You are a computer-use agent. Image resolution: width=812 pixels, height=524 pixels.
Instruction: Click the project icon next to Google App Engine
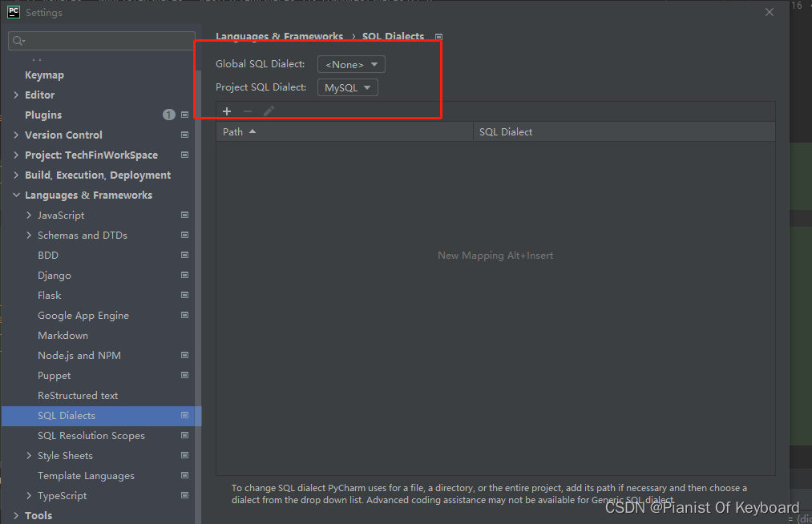tap(184, 315)
